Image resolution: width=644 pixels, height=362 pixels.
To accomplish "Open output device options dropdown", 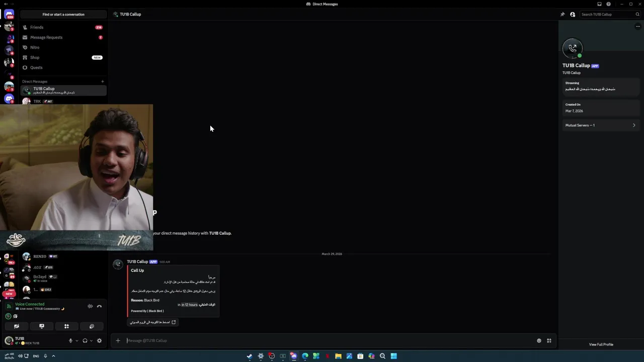I will point(91,341).
